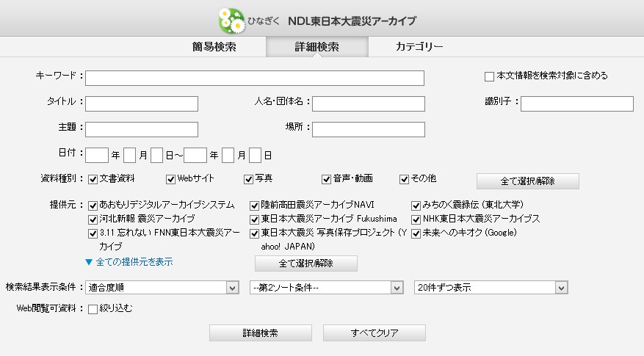Click the end year date box

195,155
